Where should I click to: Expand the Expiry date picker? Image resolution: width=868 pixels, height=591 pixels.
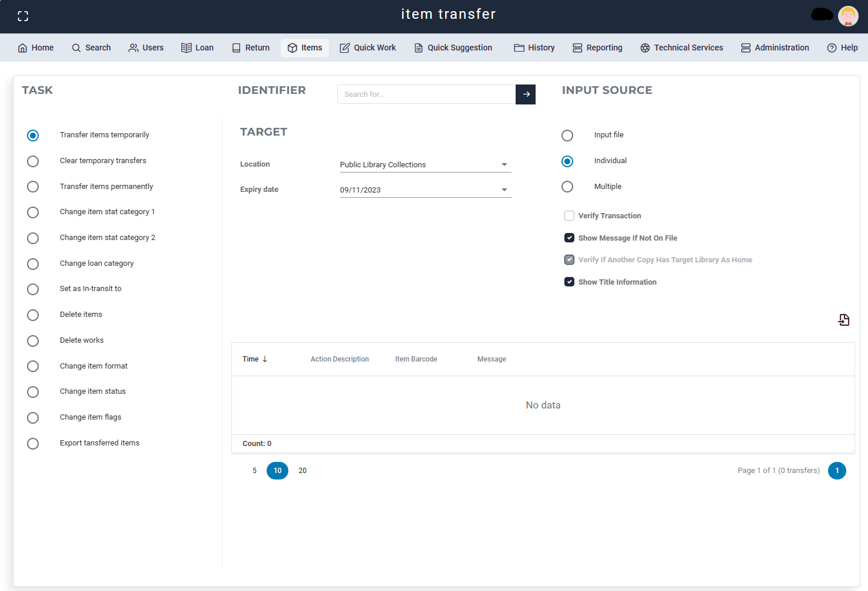coord(504,190)
